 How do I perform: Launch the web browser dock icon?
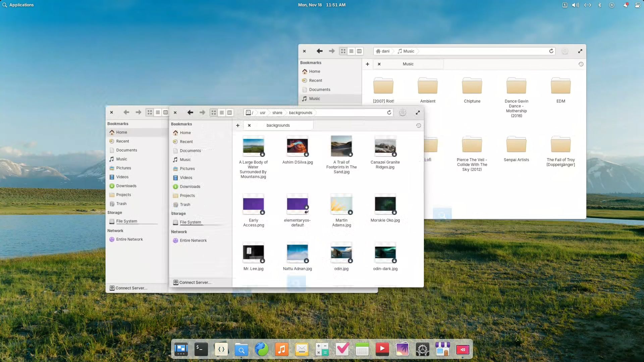[262, 349]
